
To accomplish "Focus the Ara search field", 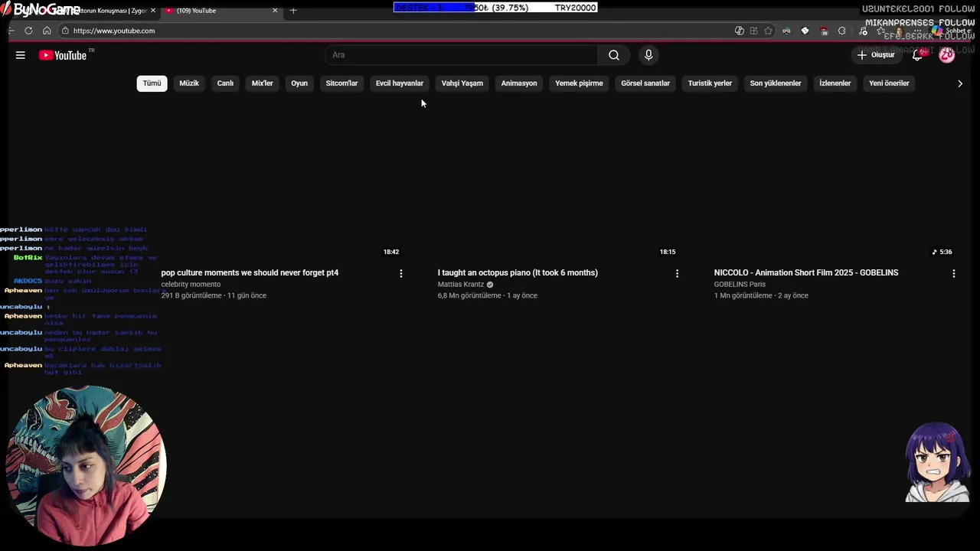I will [462, 55].
